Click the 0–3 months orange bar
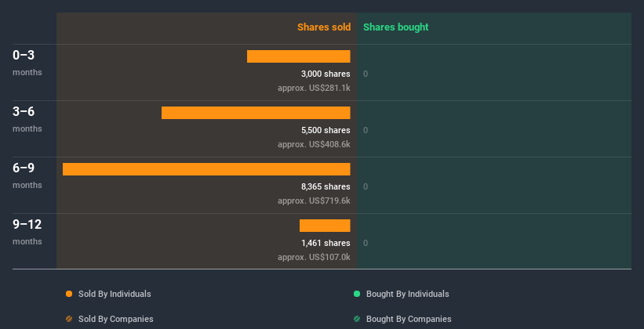The width and height of the screenshot is (644, 329). click(x=299, y=56)
